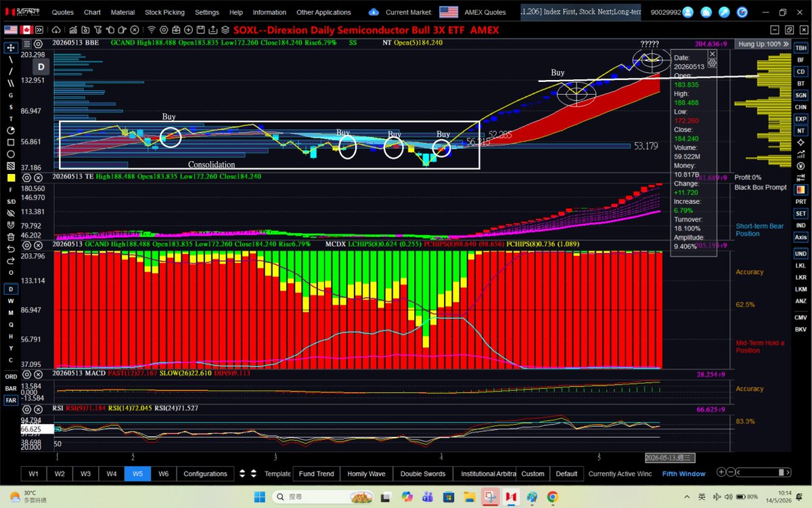Viewport: 812px width, 508px height.
Task: Click the US flag market icon in toolbar
Action: click(11, 30)
